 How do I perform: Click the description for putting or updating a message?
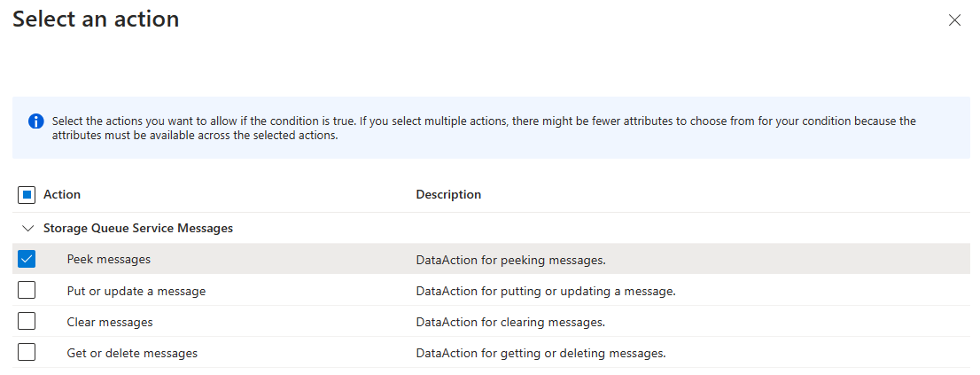[546, 291]
